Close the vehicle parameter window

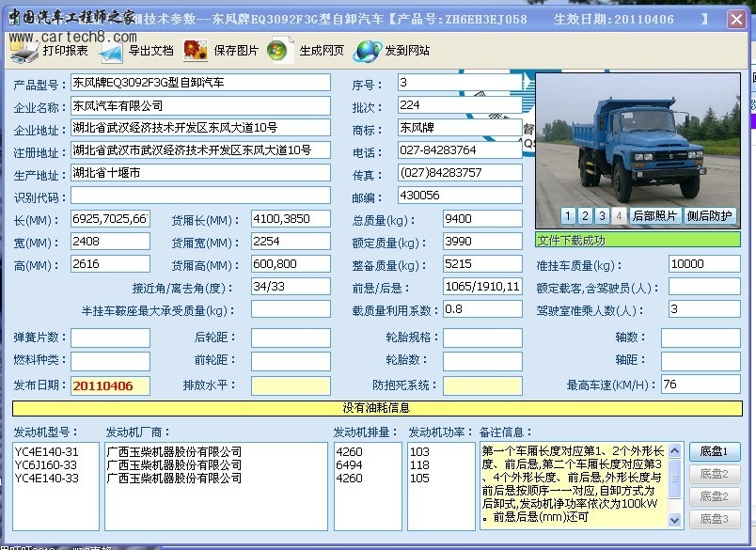pyautogui.click(x=736, y=20)
